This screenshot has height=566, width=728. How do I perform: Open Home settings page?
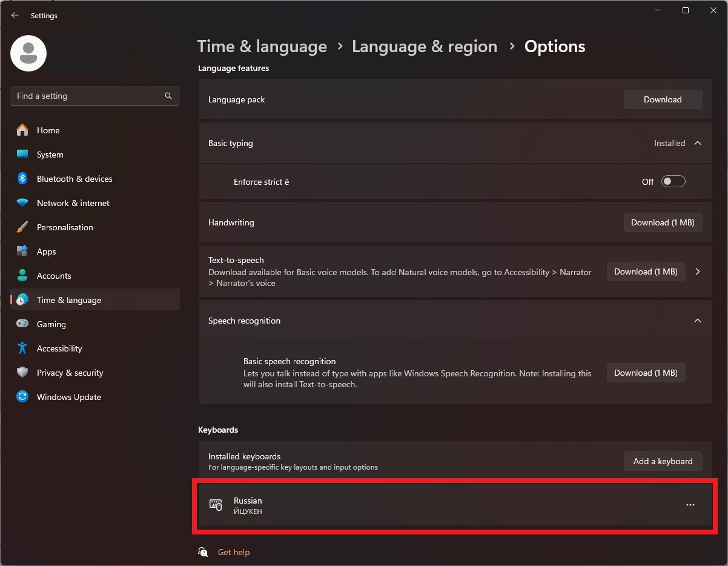[x=95, y=130]
